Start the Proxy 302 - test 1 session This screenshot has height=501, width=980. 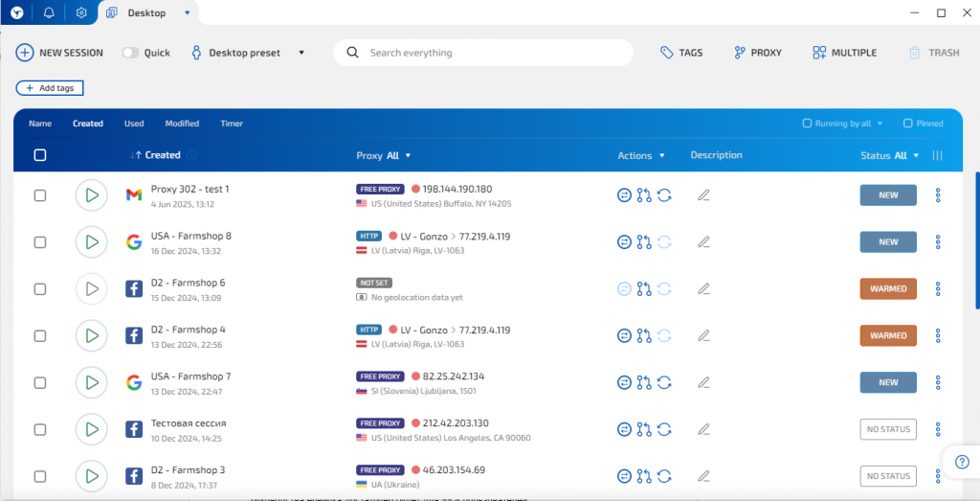click(x=91, y=195)
